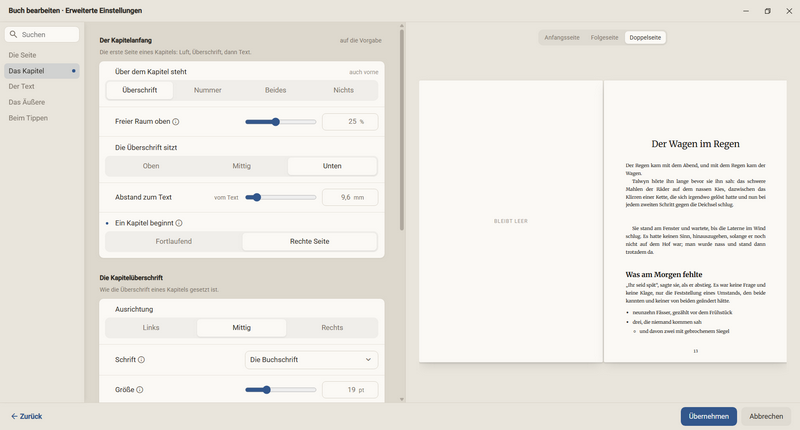Click scrollbar down arrow in settings panel
This screenshot has width=800, height=430.
click(x=402, y=399)
